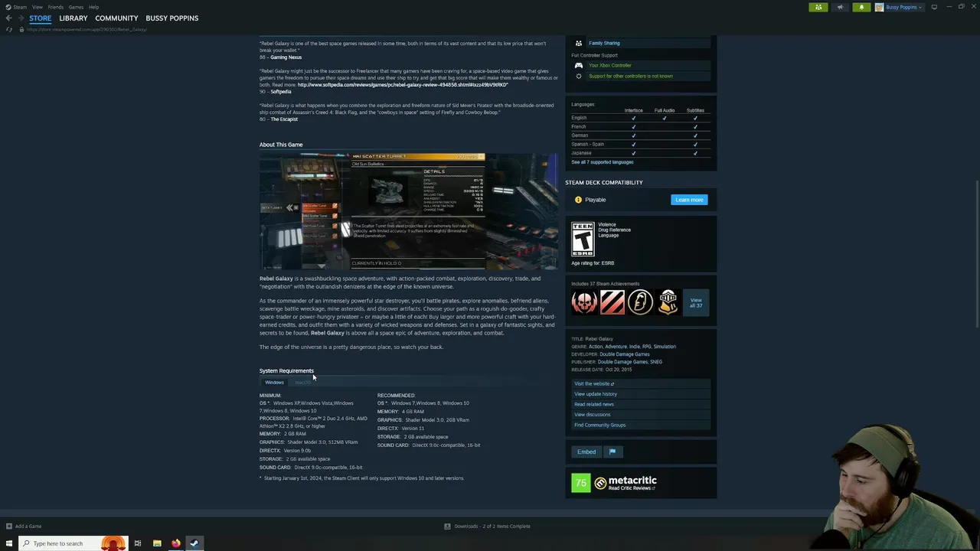Open the Family Sharing link
This screenshot has height=551, width=980.
pyautogui.click(x=605, y=43)
